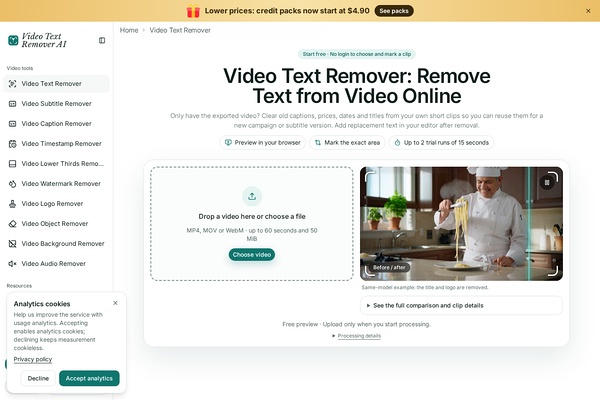Click the Free preview upload notice text

coord(357,324)
